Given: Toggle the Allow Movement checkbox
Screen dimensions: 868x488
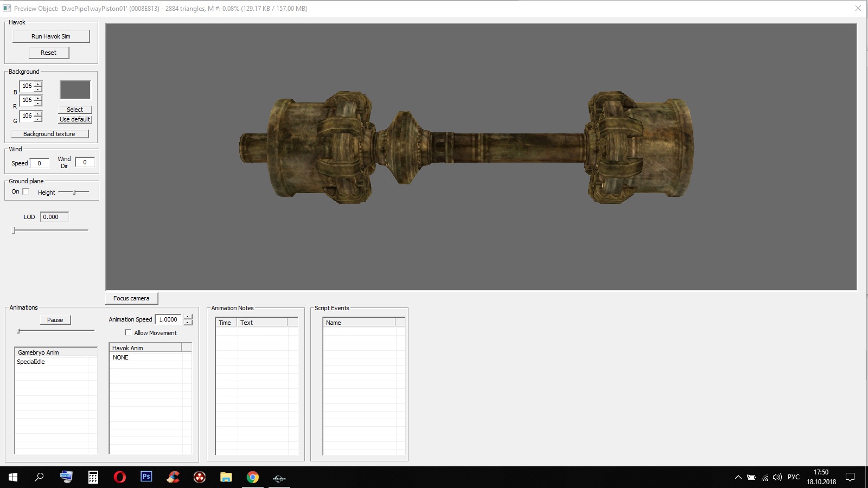Looking at the screenshot, I should tap(128, 332).
